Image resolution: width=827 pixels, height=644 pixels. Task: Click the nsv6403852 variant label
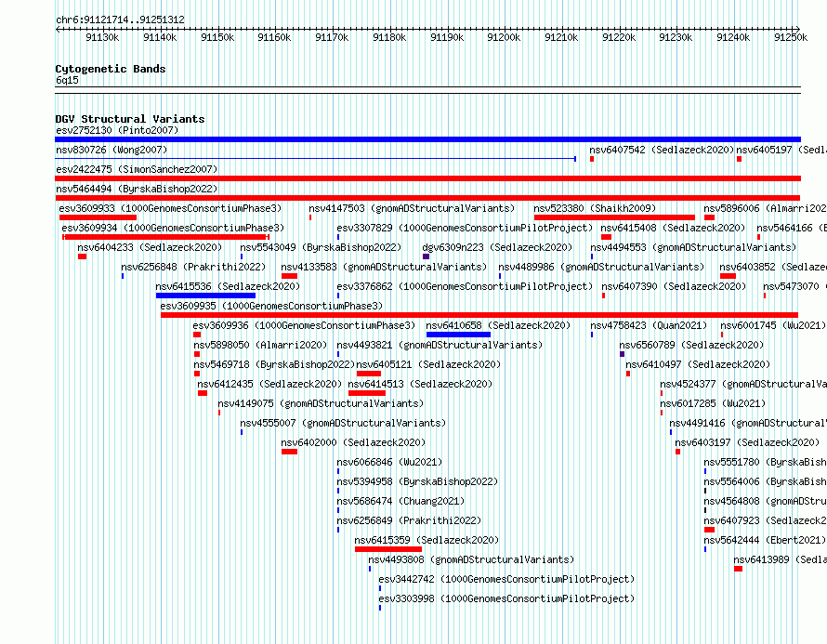point(773,267)
